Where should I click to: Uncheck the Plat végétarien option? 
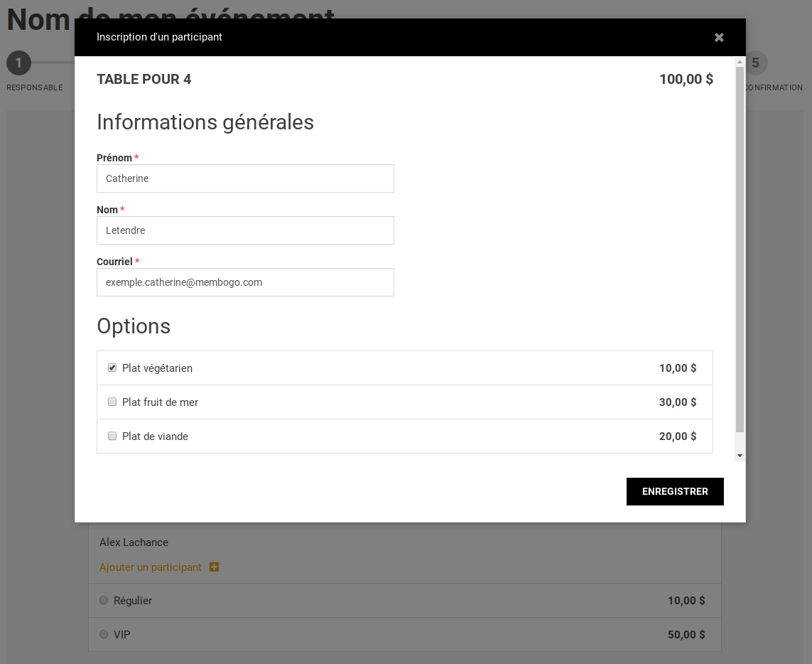coord(112,368)
